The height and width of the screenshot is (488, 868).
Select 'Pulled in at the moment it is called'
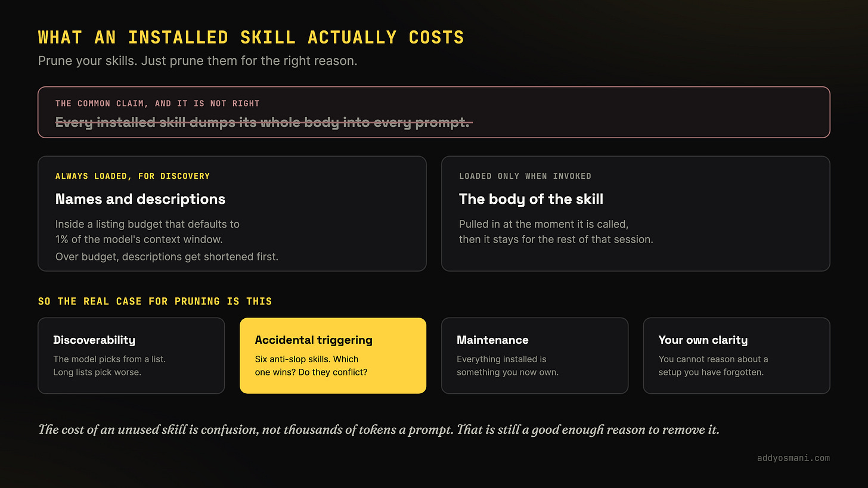[544, 225]
